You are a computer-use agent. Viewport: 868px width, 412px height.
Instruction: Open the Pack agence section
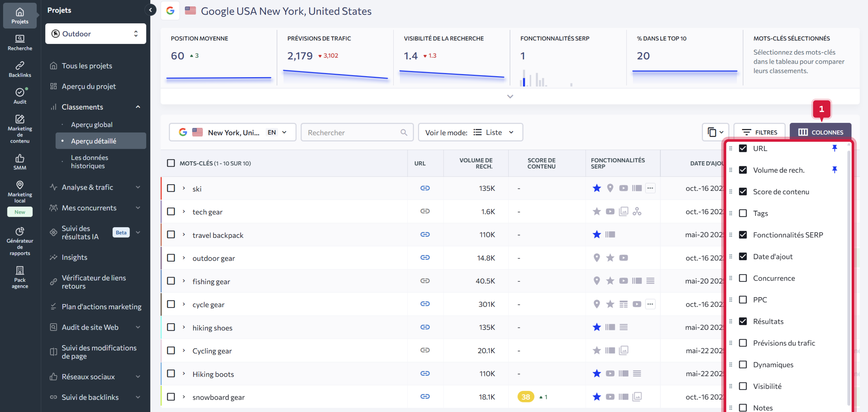click(20, 277)
